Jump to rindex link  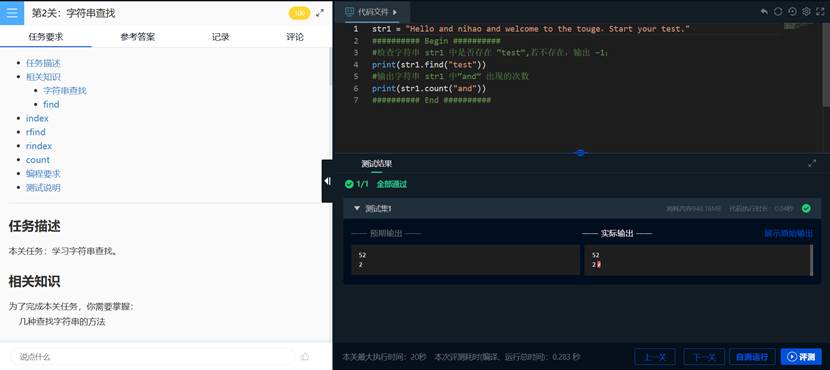[39, 146]
